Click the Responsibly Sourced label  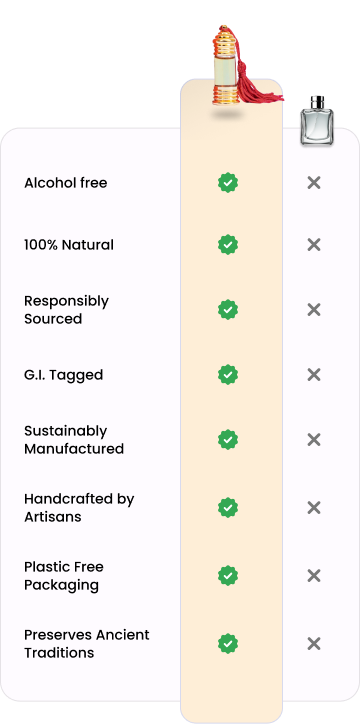(66, 310)
